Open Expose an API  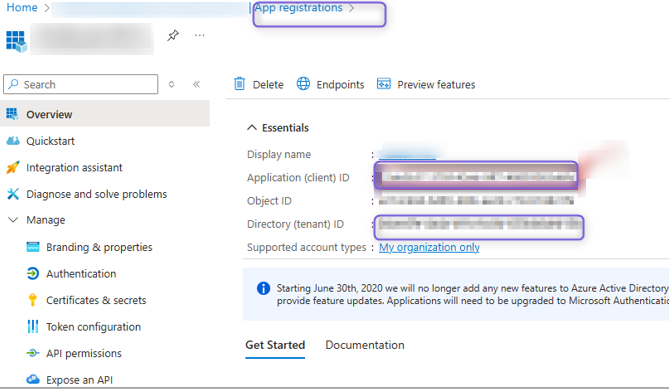coord(79,380)
